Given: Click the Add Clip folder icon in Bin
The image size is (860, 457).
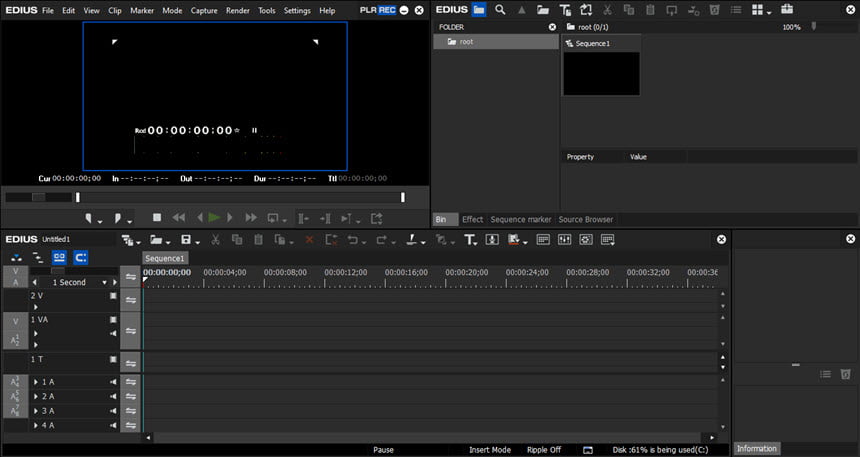Looking at the screenshot, I should 543,9.
